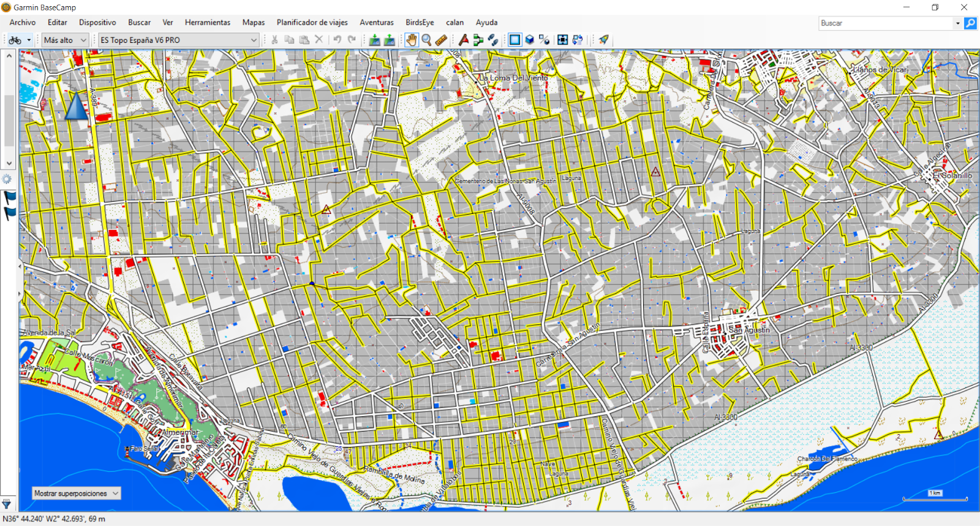Click the filter funnel icon at bottom-left
This screenshot has height=526, width=980.
click(7, 504)
